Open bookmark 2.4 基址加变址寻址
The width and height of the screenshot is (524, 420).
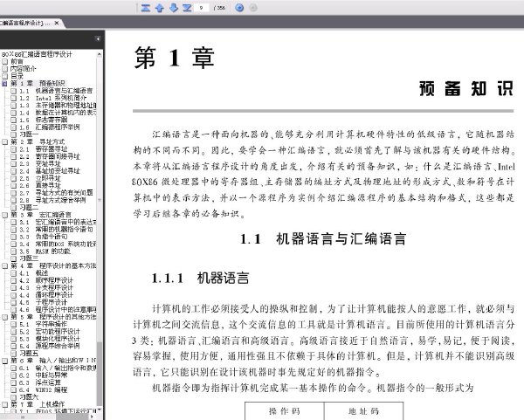point(50,171)
